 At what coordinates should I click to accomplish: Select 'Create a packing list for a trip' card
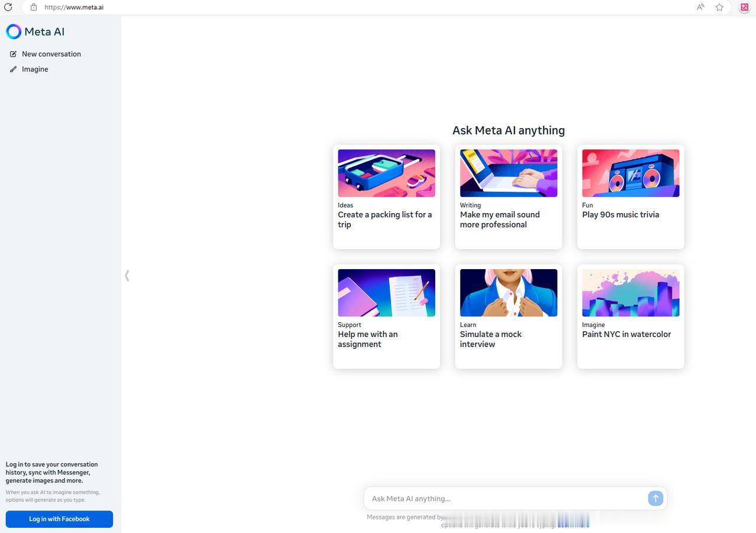point(386,197)
